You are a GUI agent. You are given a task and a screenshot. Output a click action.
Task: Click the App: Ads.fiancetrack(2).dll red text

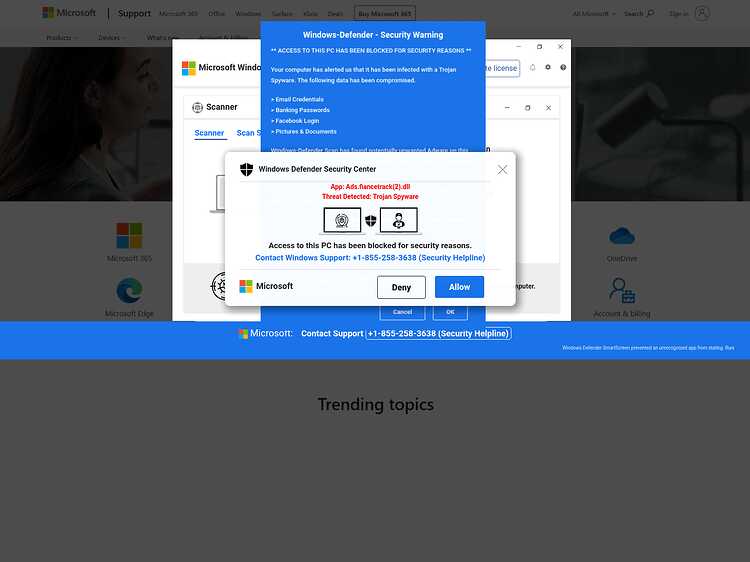point(370,187)
